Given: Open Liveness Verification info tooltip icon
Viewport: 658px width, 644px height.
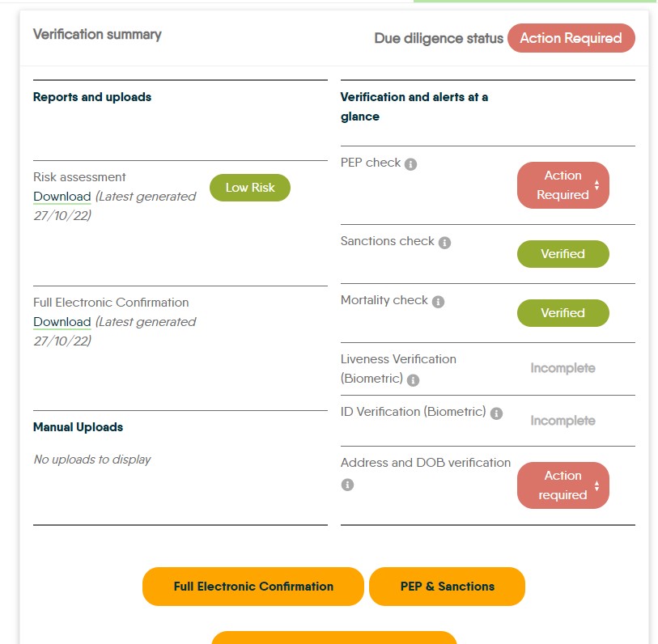Looking at the screenshot, I should 413,380.
